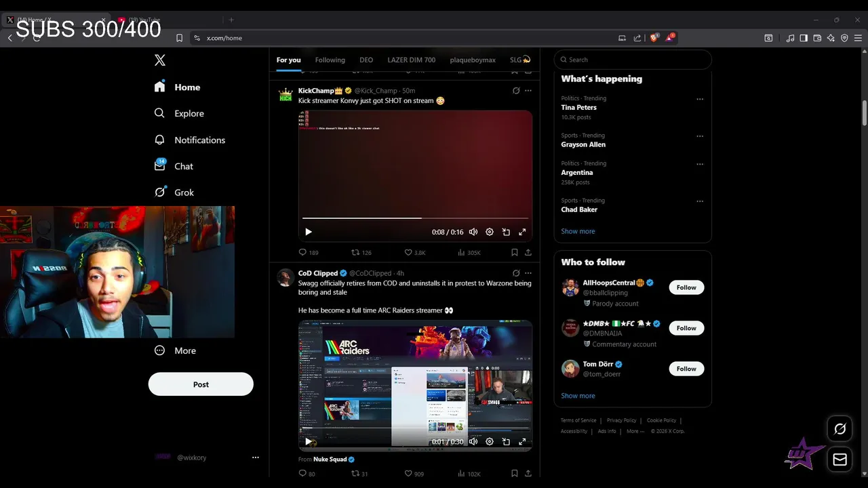
Task: Open options for Tina Peters trend
Action: point(700,99)
